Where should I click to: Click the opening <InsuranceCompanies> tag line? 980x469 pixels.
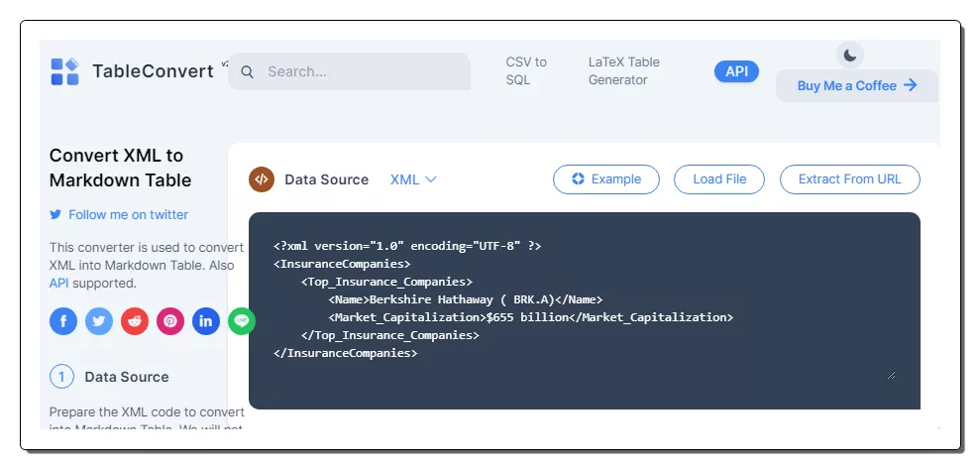[342, 264]
